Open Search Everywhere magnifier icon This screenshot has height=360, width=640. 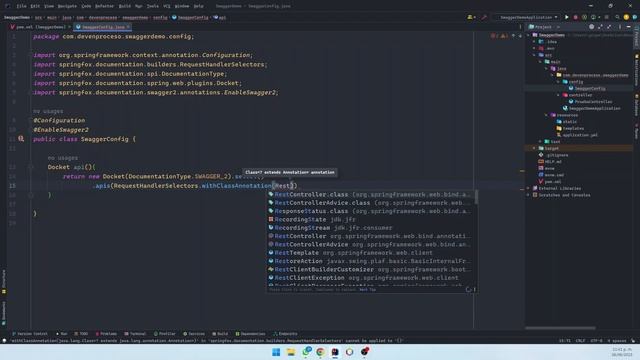617,17
